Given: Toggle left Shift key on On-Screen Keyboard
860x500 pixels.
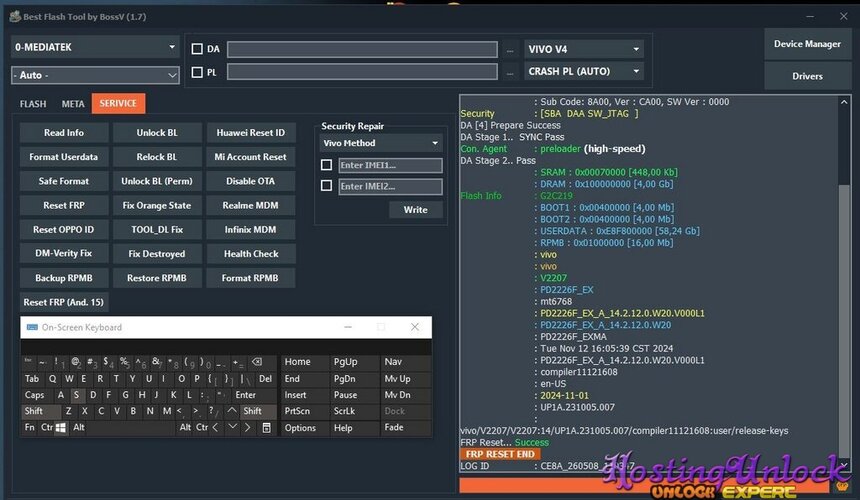Looking at the screenshot, I should tap(41, 411).
